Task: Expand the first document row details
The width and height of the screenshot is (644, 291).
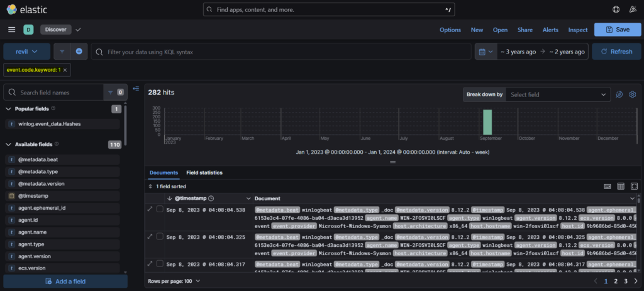Action: click(x=150, y=209)
